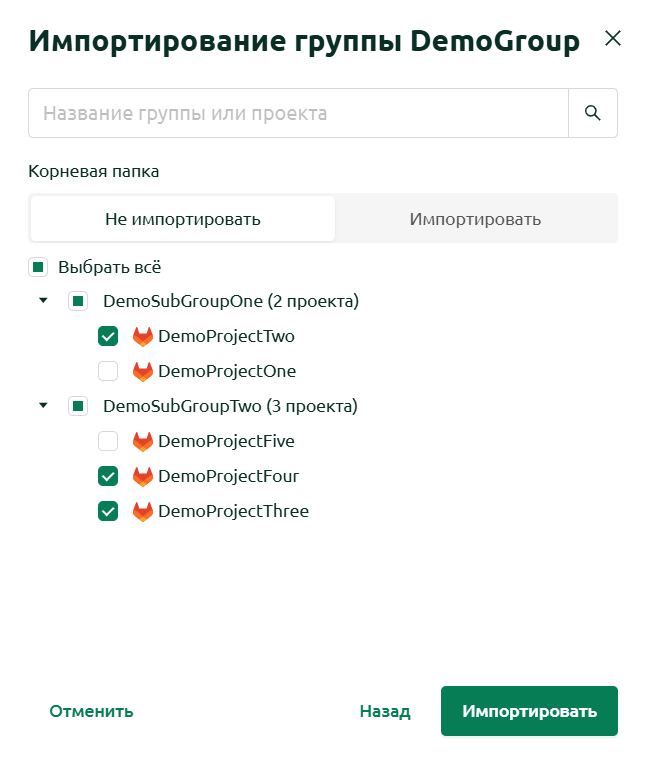646x760 pixels.
Task: Switch root folder to "Импортировать" tab
Action: click(x=475, y=219)
